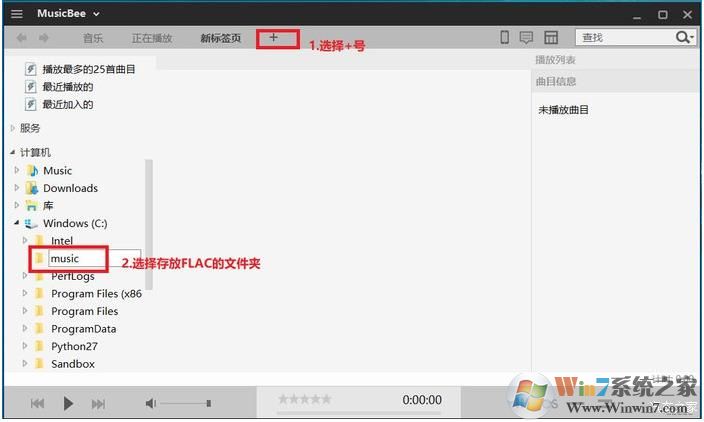704x422 pixels.
Task: Click the plus icon to add tab
Action: pos(274,38)
